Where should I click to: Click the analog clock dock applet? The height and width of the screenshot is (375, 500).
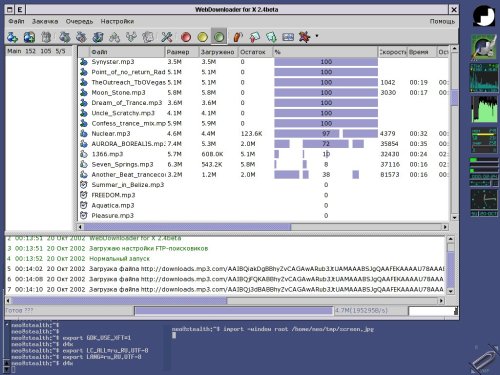[x=484, y=200]
